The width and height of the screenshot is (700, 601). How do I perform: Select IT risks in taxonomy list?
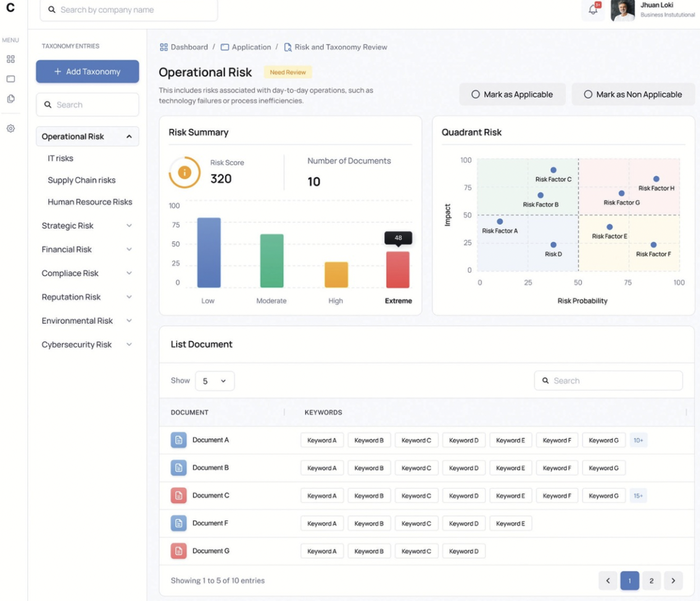pos(61,158)
